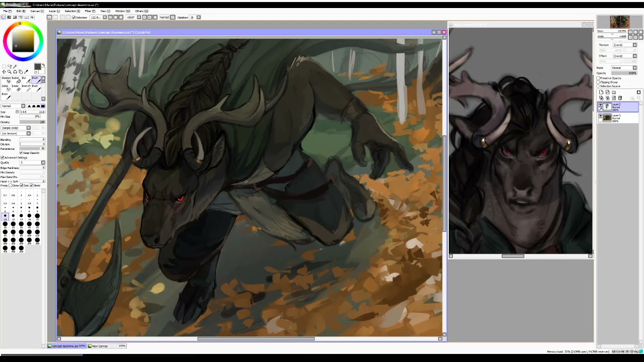This screenshot has height=362, width=644.
Task: Reset the rotation angle in Navigator
Action: click(640, 37)
